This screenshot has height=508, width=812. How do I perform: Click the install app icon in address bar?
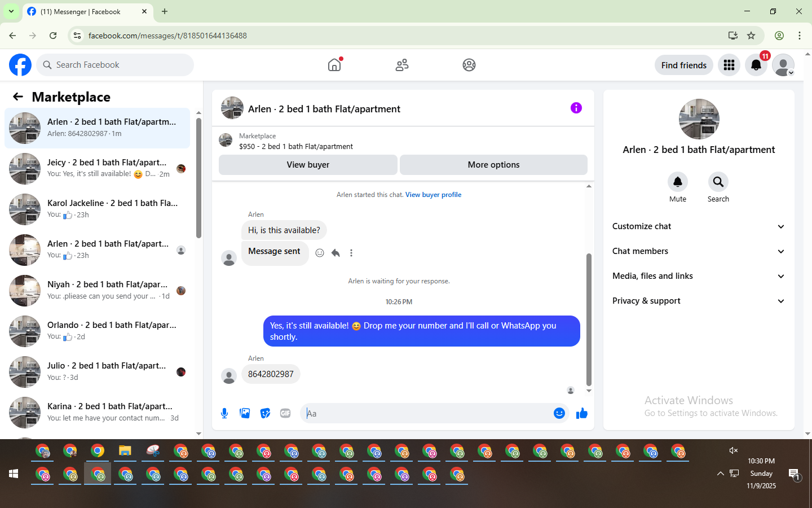click(x=733, y=36)
